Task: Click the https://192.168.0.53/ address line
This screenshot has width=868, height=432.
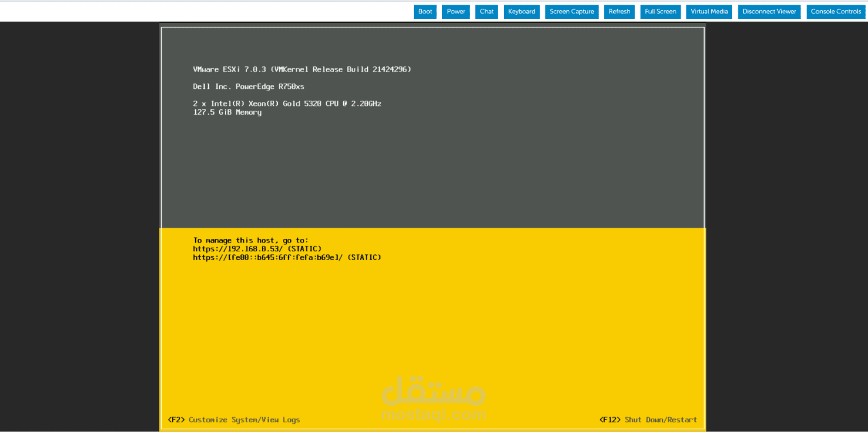Action: pos(257,249)
